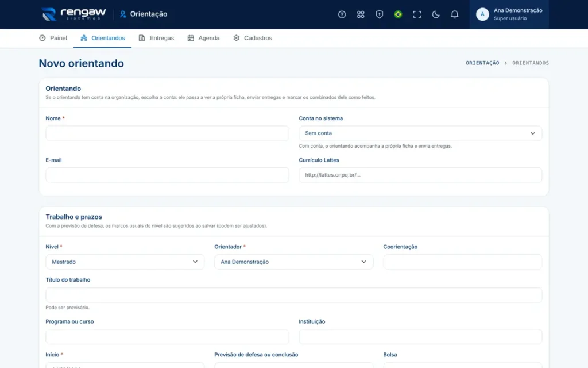588x368 pixels.
Task: Enter fullscreen mode with the expand icon
Action: 417,14
